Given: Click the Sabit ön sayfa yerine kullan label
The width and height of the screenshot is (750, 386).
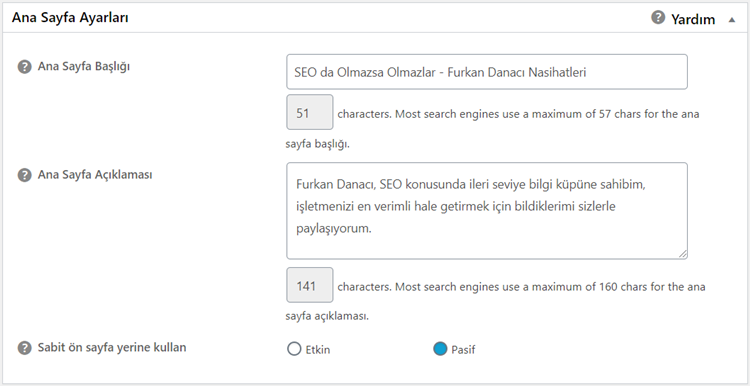Looking at the screenshot, I should [x=112, y=347].
